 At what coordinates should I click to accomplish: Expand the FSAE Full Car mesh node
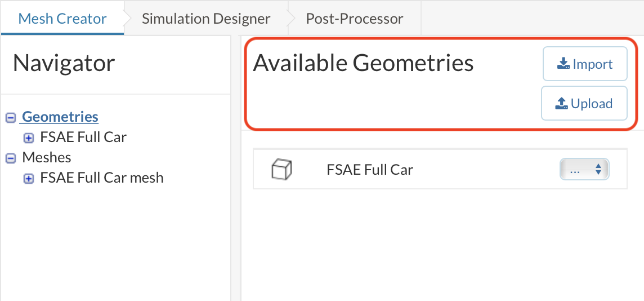click(x=28, y=179)
